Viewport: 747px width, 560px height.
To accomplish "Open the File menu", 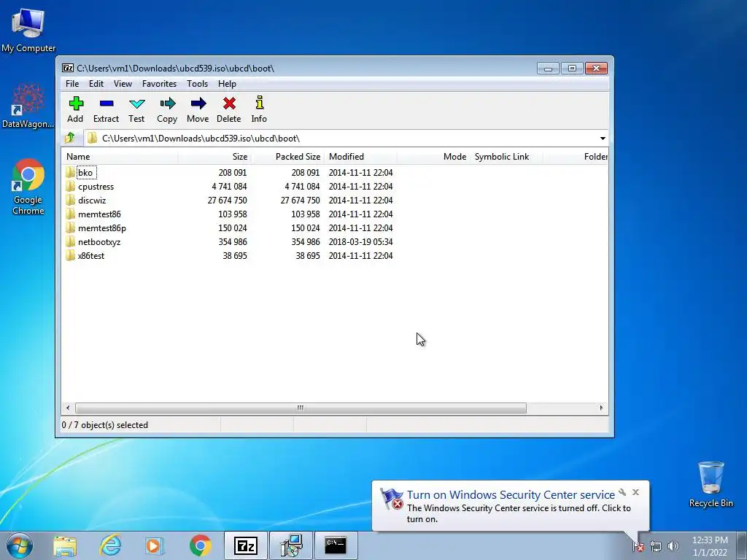I will pyautogui.click(x=72, y=84).
